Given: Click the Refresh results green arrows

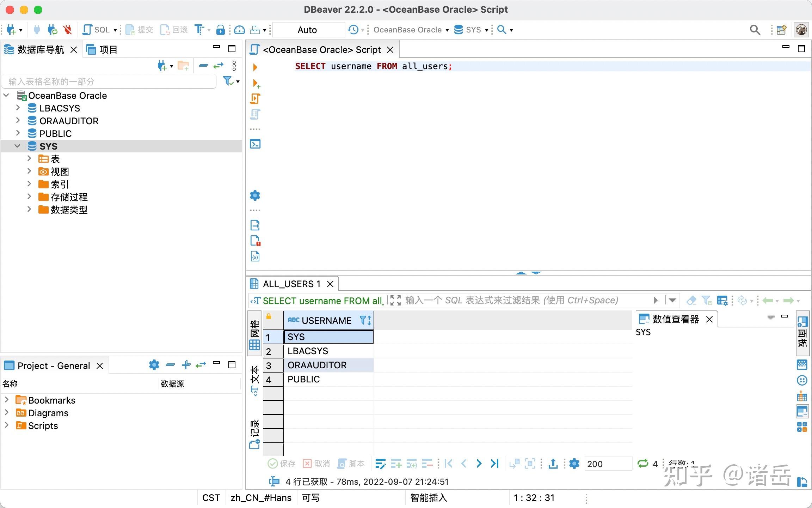Looking at the screenshot, I should point(643,464).
